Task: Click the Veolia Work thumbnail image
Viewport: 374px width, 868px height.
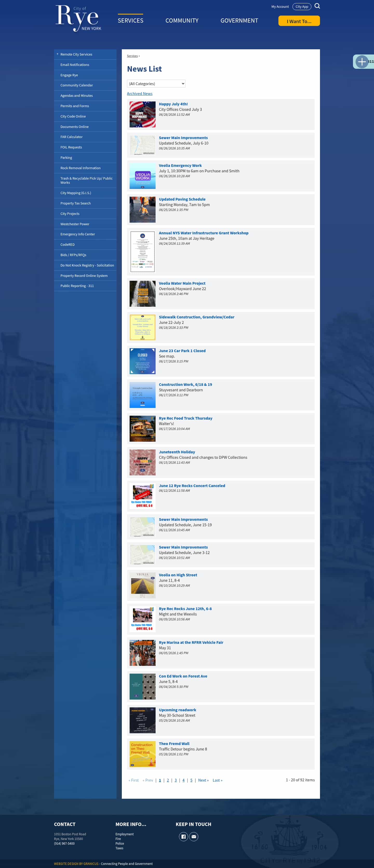Action: pos(143,176)
